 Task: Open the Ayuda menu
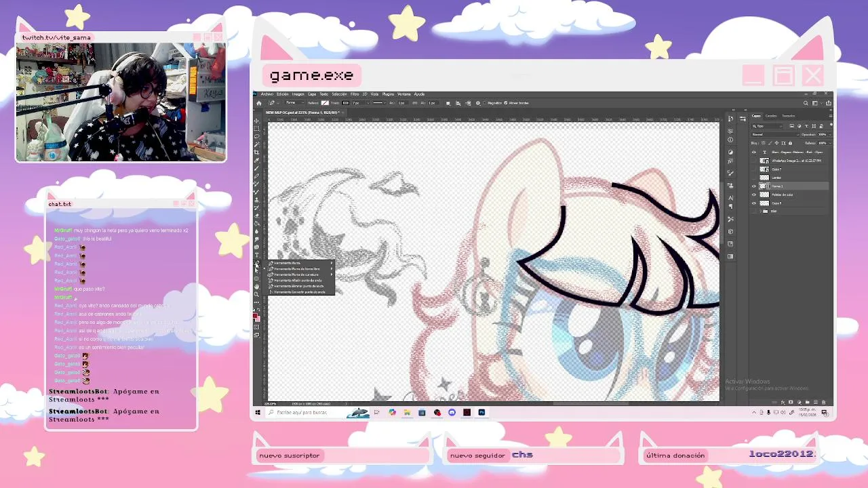coord(419,94)
